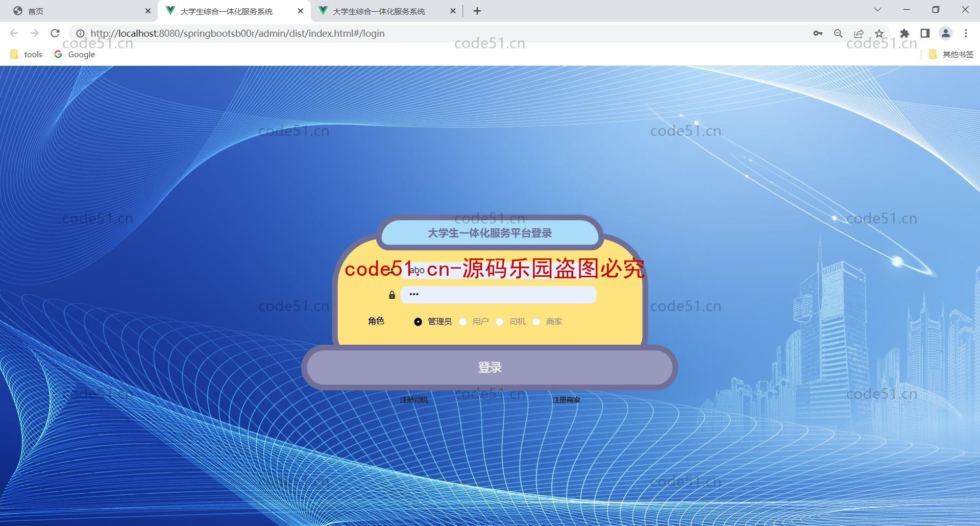980x526 pixels.
Task: Click the lock icon beside password
Action: (x=392, y=295)
